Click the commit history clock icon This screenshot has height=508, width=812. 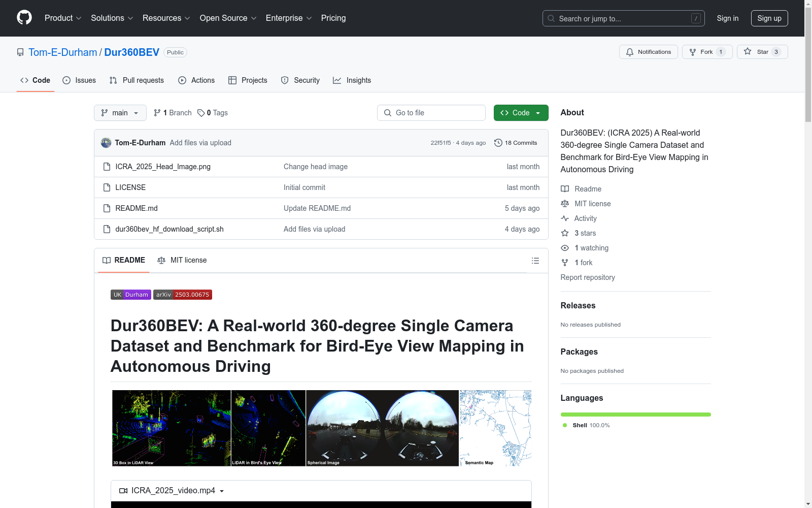click(x=498, y=143)
